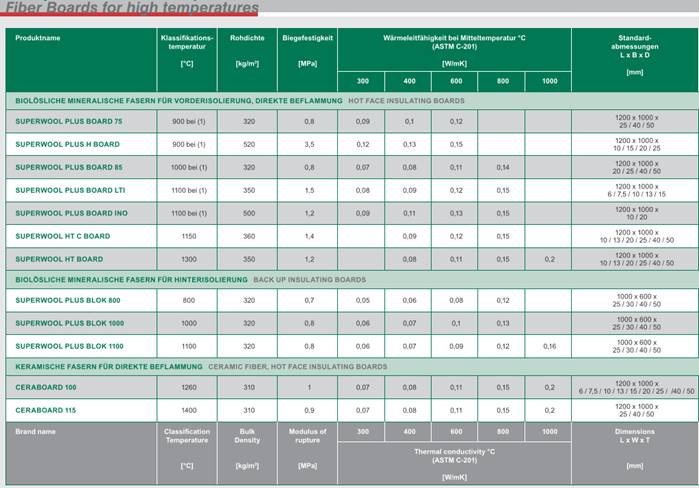699x488 pixels.
Task: Click the 'Modulus of rupture' footer label
Action: click(x=307, y=436)
